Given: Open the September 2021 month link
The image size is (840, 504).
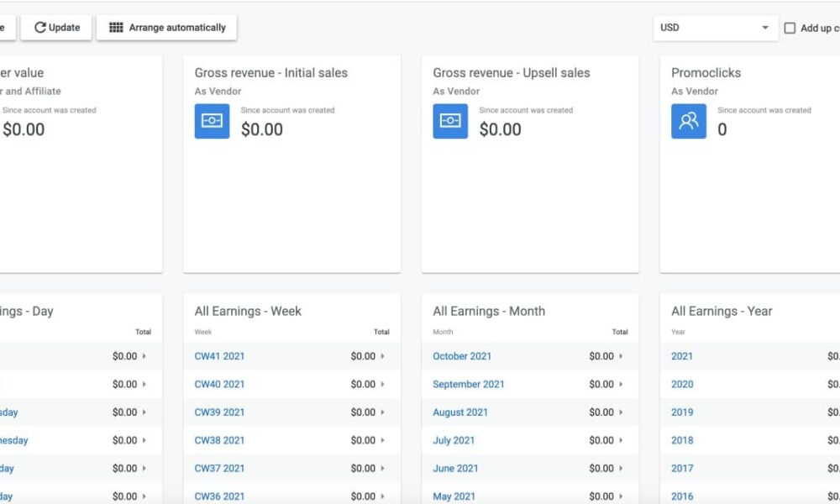Looking at the screenshot, I should click(x=468, y=384).
